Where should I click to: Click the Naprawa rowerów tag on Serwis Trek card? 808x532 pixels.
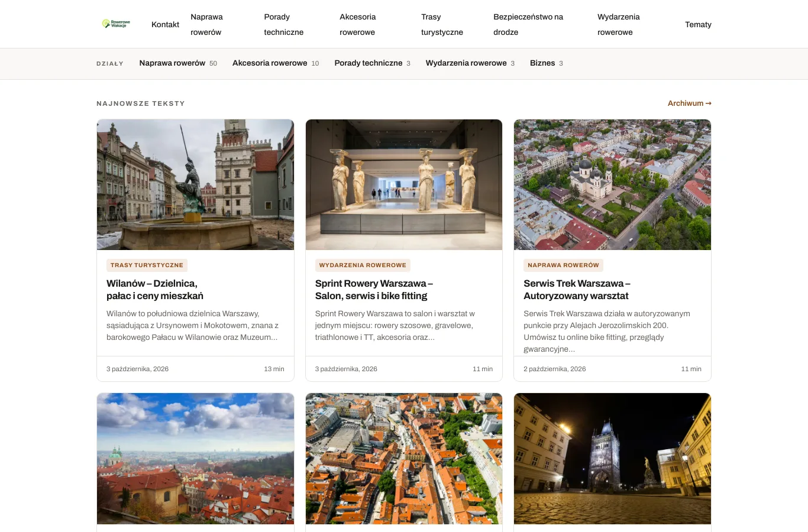click(563, 265)
